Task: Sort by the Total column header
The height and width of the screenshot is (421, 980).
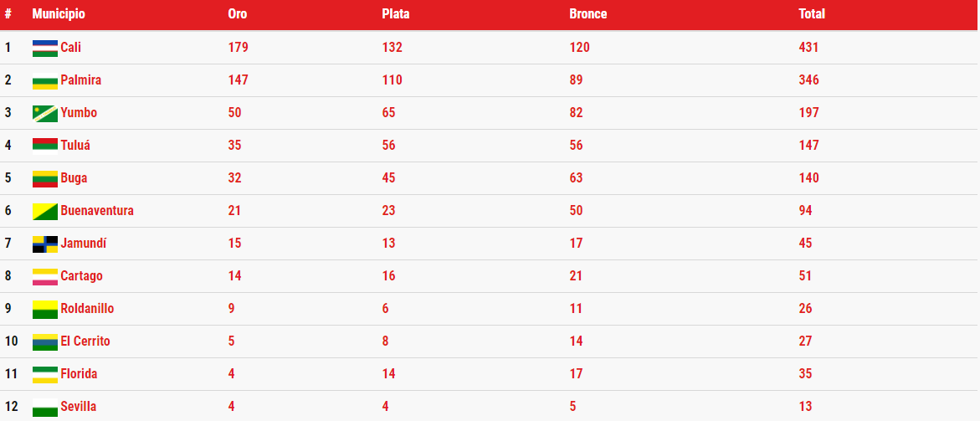Action: (x=812, y=13)
